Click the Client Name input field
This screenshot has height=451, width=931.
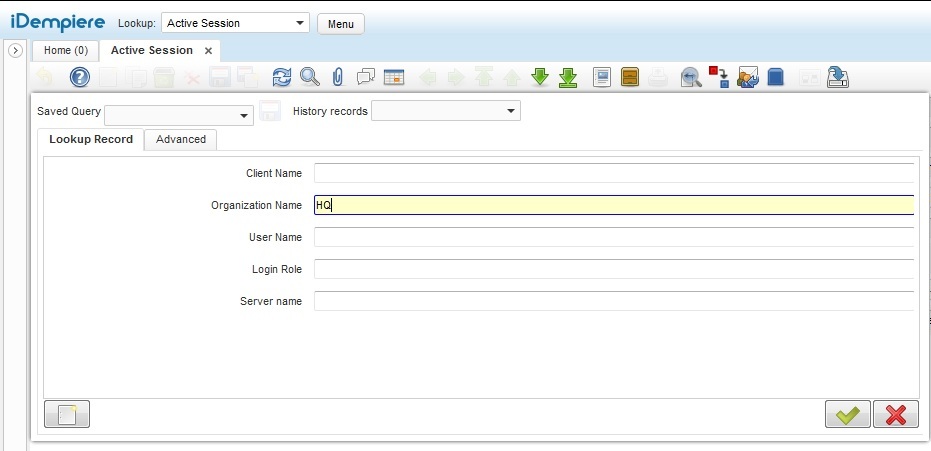coord(613,173)
